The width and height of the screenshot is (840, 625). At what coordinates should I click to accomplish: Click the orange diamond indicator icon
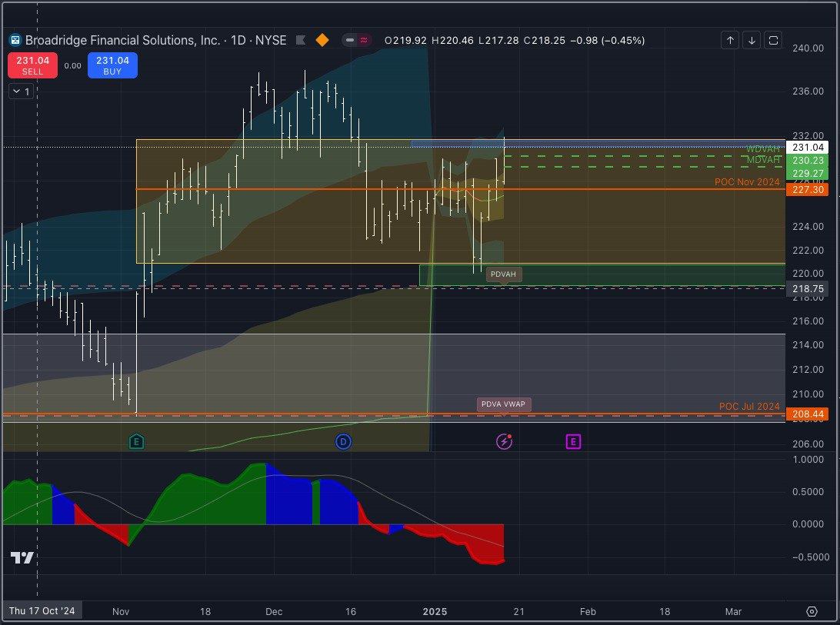[322, 40]
